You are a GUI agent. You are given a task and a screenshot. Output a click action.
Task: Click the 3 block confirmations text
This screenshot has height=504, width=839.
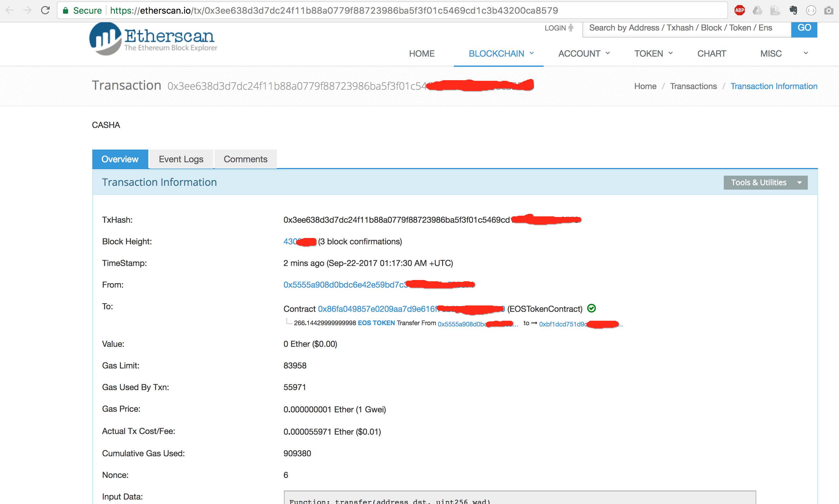(x=360, y=241)
